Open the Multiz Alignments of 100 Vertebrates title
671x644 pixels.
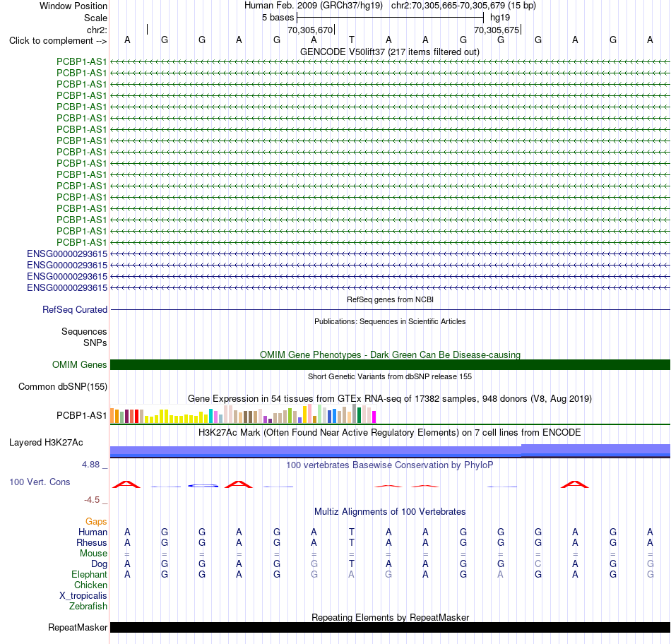pos(390,512)
